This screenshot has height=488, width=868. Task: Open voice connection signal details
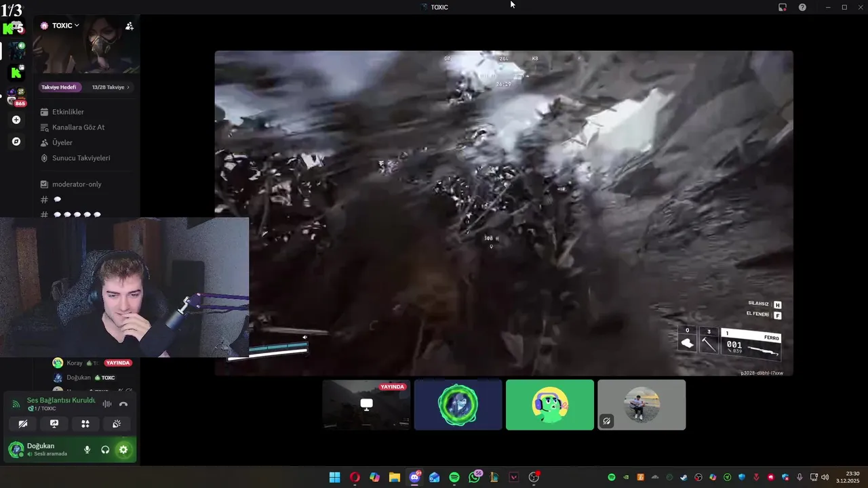[16, 404]
